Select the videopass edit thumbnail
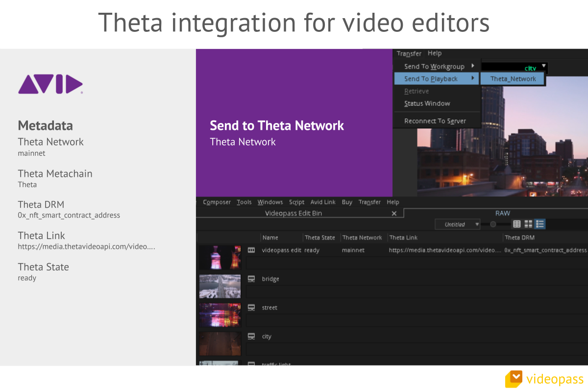Image resolution: width=588 pixels, height=392 pixels. click(x=220, y=257)
